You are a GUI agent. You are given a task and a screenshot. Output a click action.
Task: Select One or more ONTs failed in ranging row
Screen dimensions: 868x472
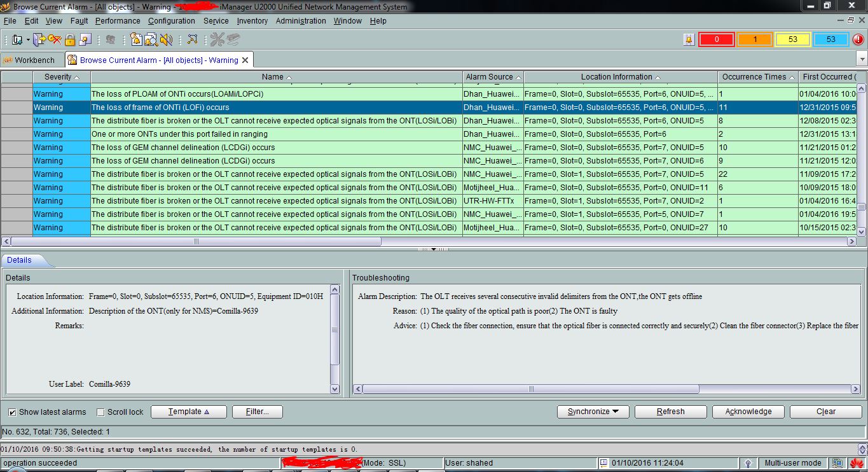pos(429,134)
